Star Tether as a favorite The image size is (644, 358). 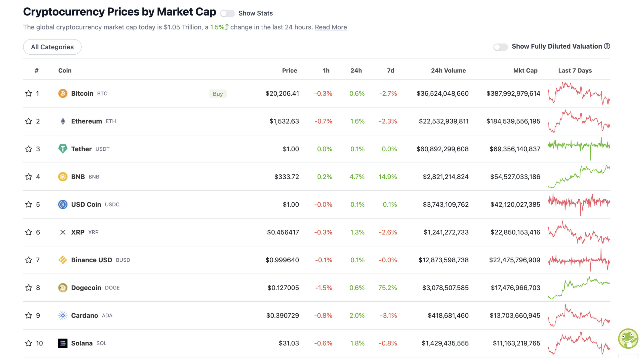(29, 149)
